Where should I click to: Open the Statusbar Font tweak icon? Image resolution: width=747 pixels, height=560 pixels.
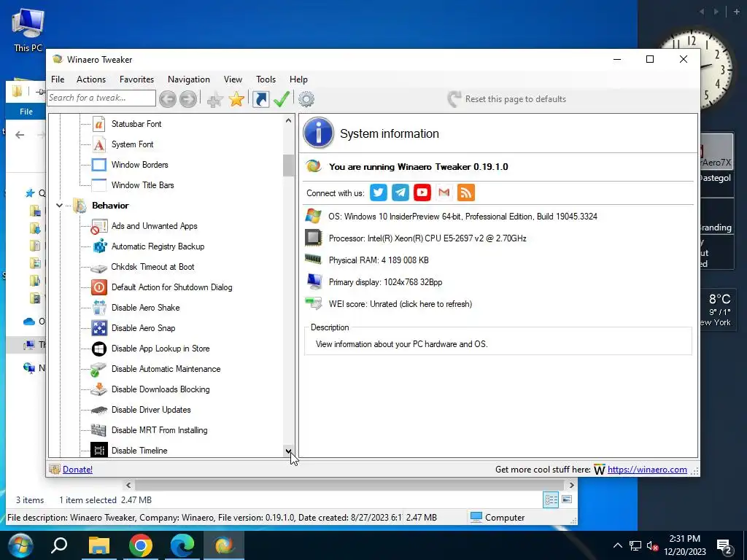click(x=98, y=124)
